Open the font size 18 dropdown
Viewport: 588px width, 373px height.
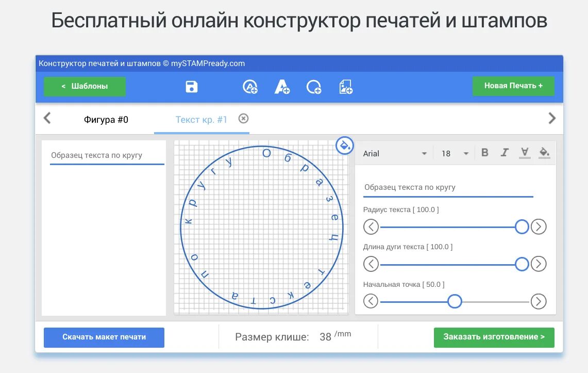(455, 153)
